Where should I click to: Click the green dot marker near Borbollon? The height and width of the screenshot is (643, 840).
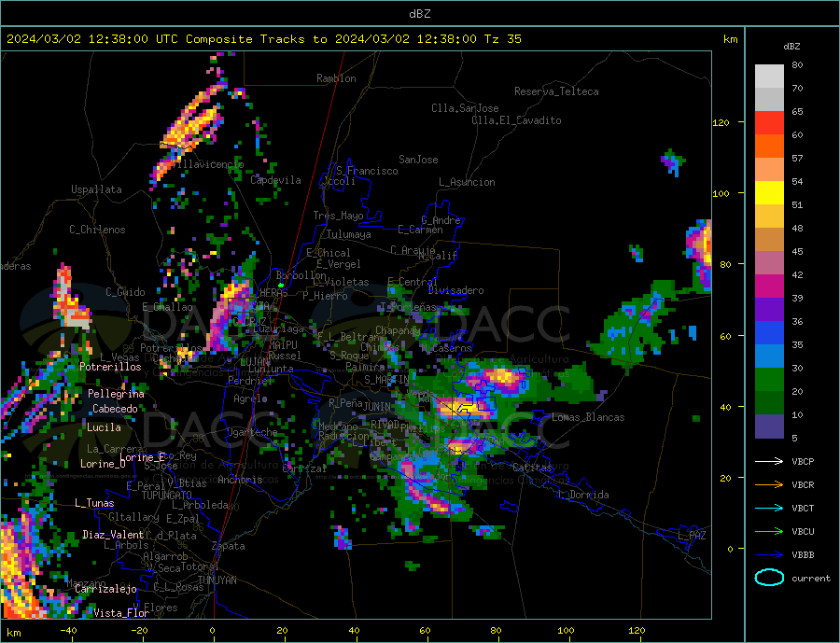click(281, 285)
